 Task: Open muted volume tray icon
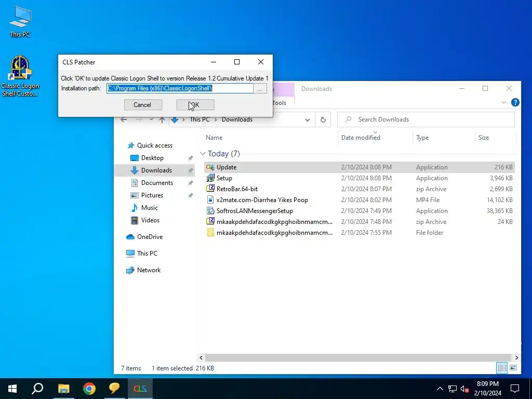point(465,389)
